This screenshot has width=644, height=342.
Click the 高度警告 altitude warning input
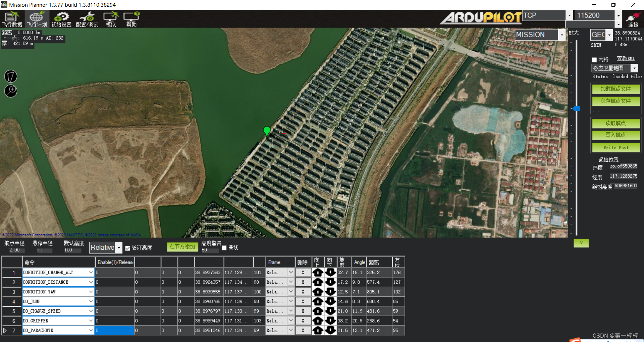(210, 250)
